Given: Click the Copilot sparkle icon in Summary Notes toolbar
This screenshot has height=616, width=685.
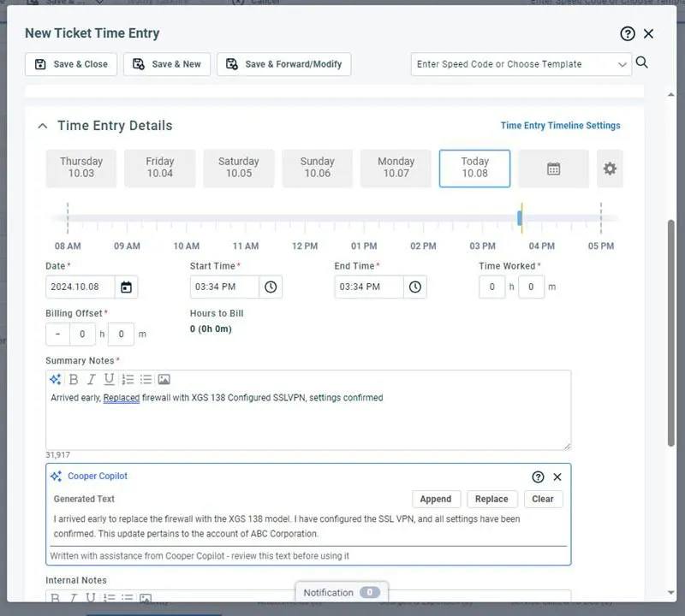Looking at the screenshot, I should (x=56, y=379).
